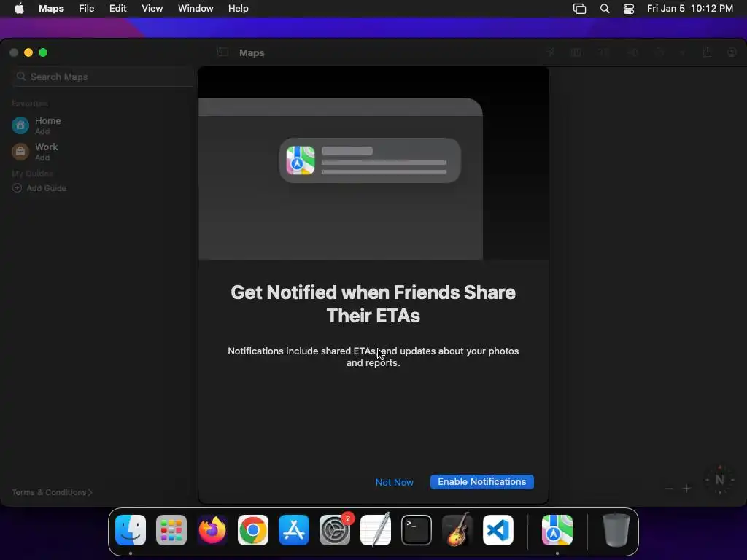Click the Enable Notifications button
Image resolution: width=747 pixels, height=560 pixels.
point(481,482)
